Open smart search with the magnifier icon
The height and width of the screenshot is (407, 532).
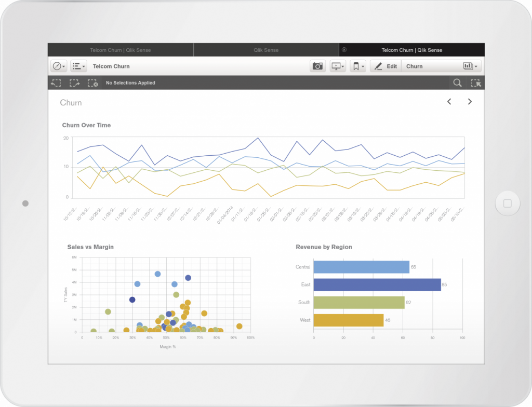[458, 83]
